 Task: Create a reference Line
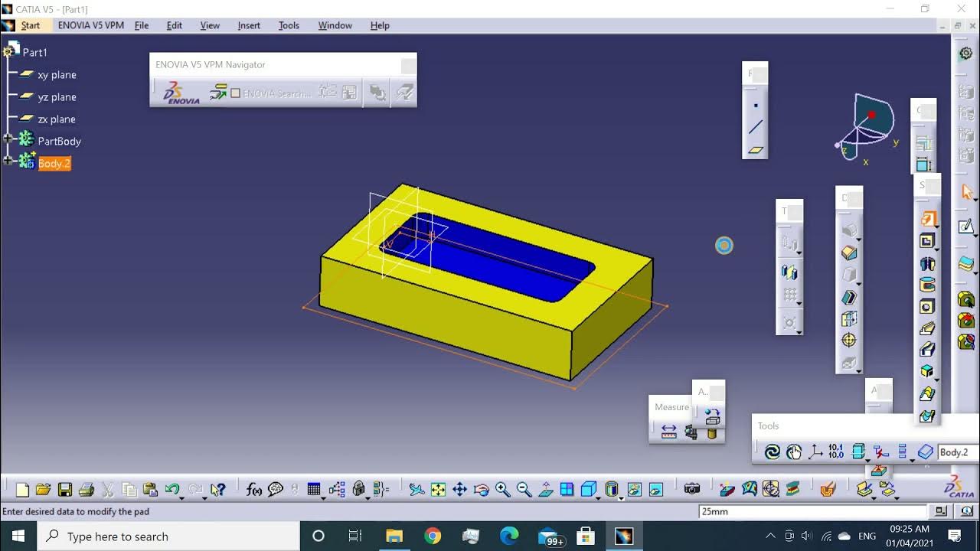click(x=756, y=128)
